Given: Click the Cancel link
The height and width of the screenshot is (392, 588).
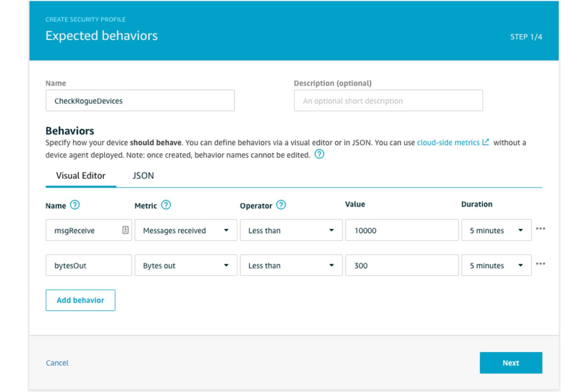Looking at the screenshot, I should point(57,363).
